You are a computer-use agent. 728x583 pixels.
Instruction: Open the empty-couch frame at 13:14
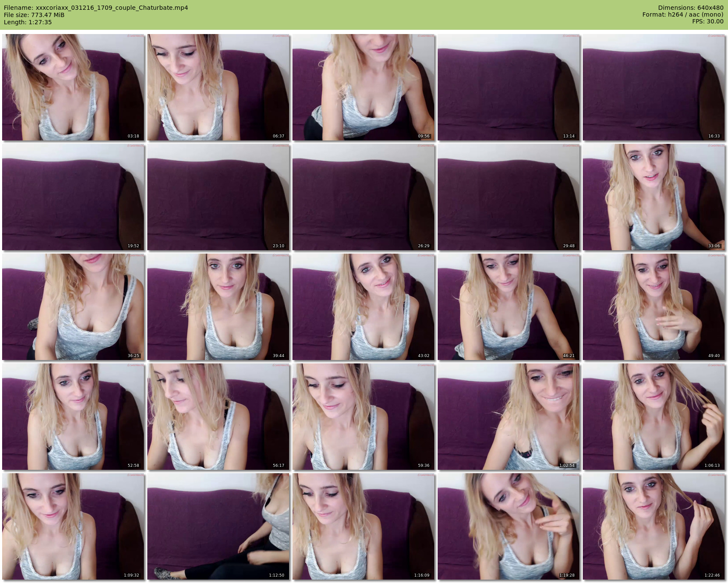coord(509,87)
